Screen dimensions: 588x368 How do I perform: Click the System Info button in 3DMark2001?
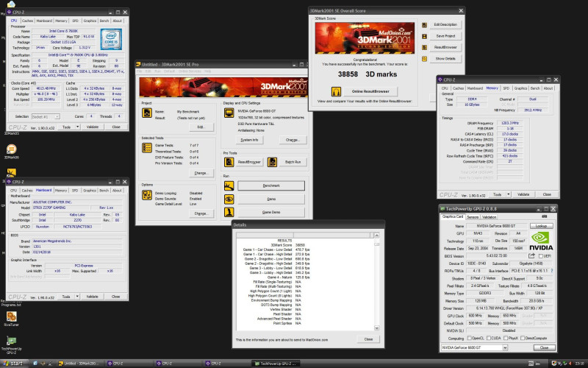(x=249, y=140)
